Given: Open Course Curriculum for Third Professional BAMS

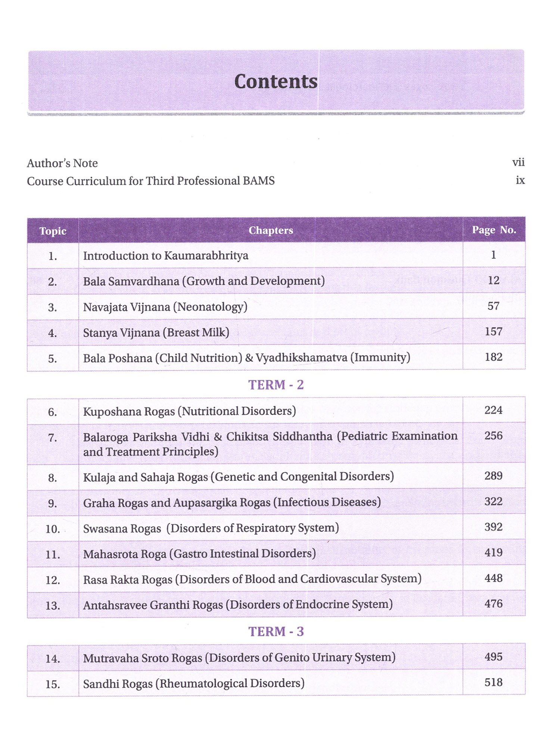Looking at the screenshot, I should [x=150, y=181].
